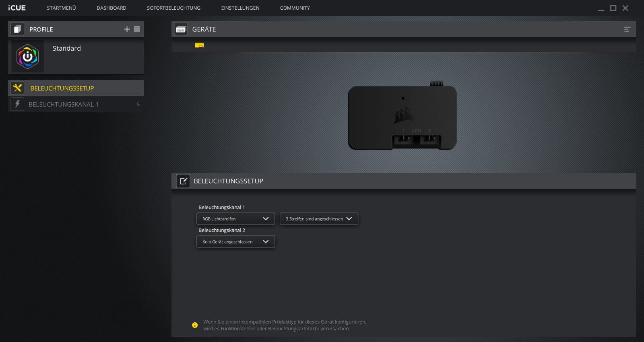Viewport: 644px width, 342px height.
Task: Open the Startmenü tab
Action: [61, 8]
